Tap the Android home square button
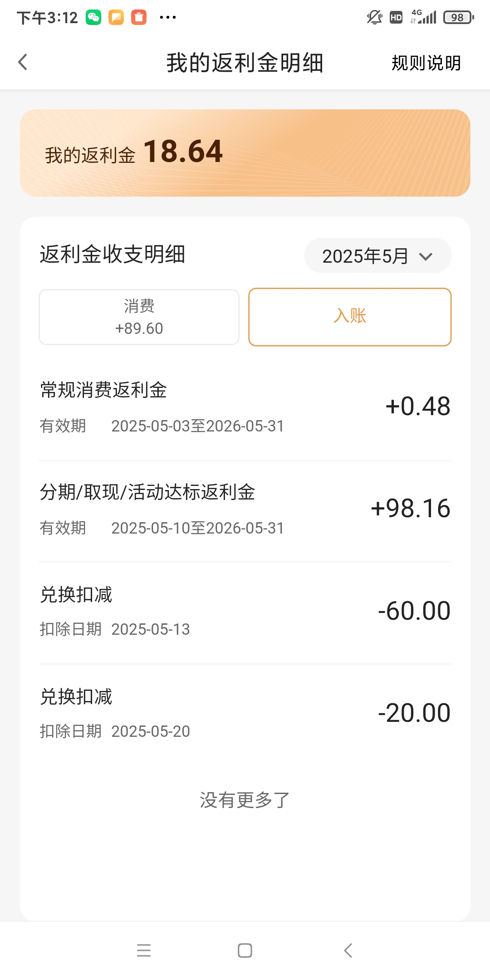 [245, 950]
